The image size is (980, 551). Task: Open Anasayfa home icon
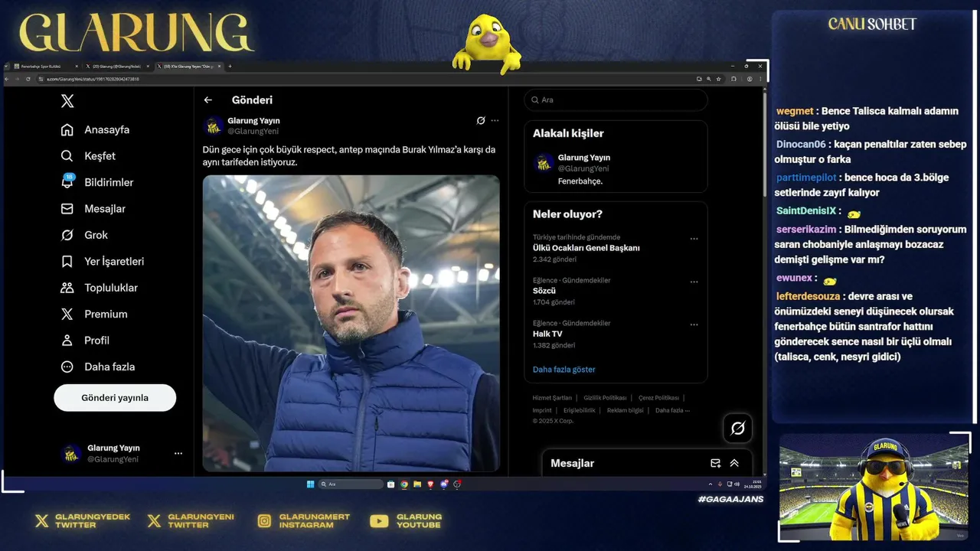[x=67, y=130]
